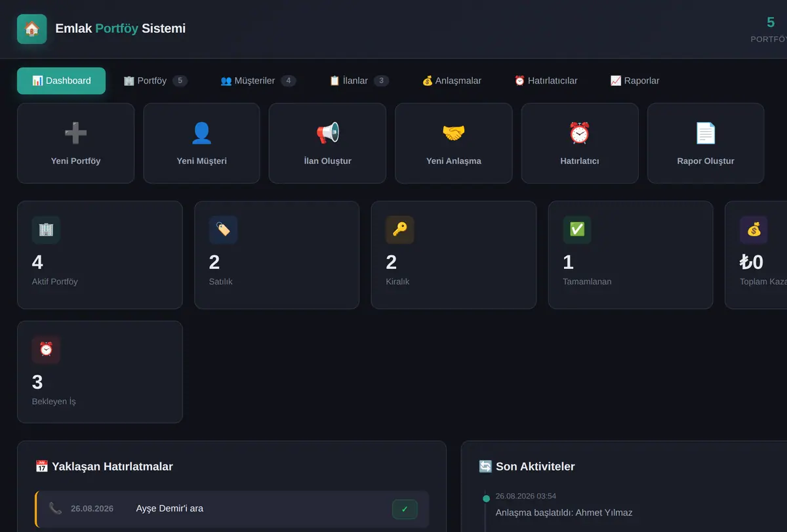Switch to the Portföy tab
787x532 pixels.
click(155, 81)
